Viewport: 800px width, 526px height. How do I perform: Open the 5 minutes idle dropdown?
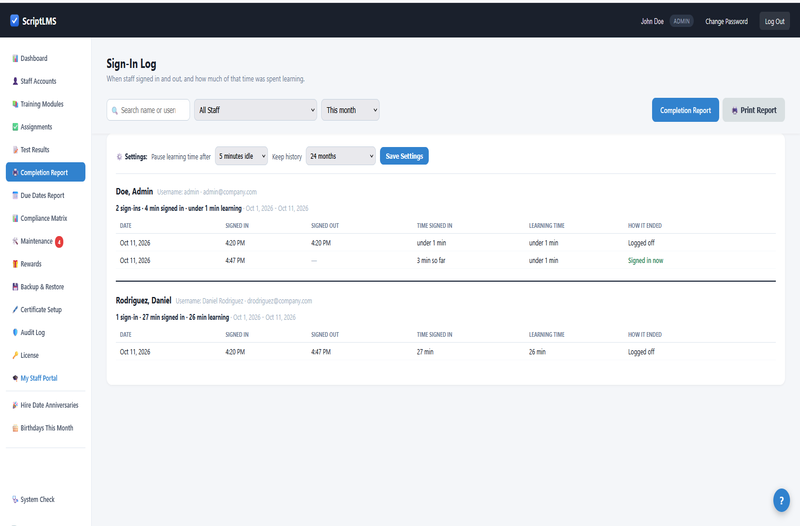click(x=241, y=156)
